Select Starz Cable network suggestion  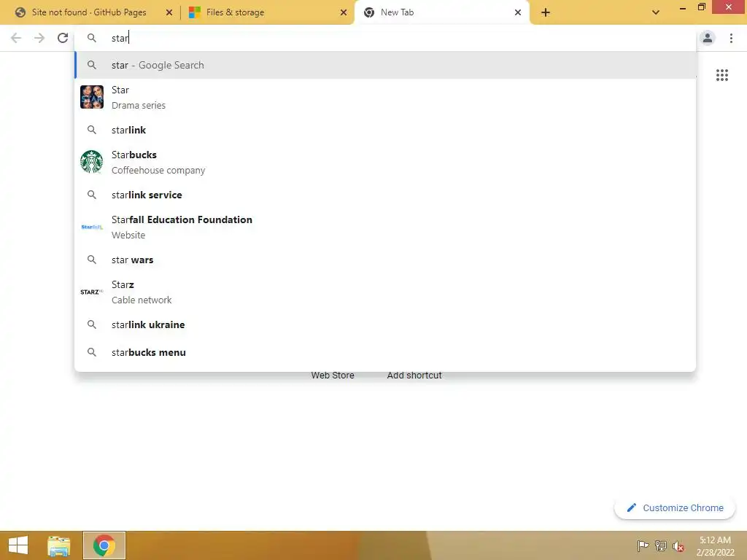coord(385,292)
